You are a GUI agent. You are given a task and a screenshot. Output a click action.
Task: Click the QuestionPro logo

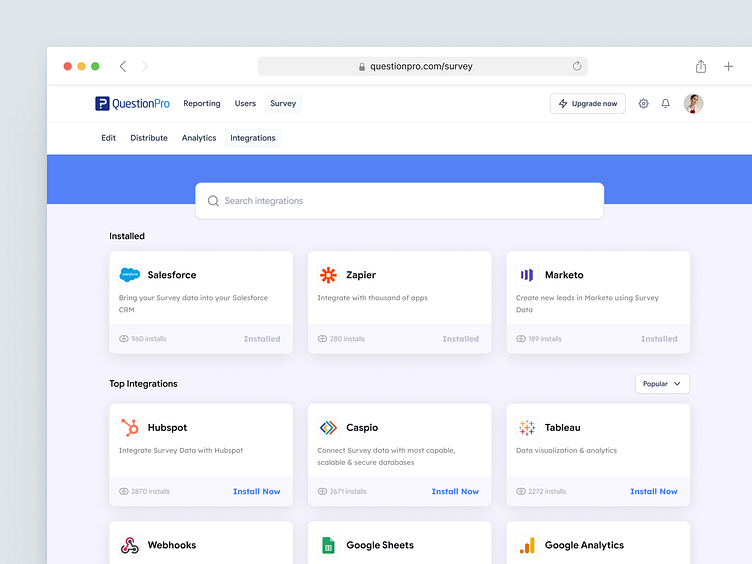click(132, 104)
